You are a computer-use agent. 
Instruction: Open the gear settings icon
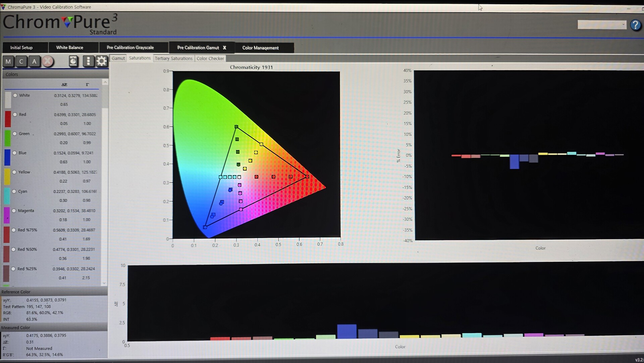click(x=101, y=61)
